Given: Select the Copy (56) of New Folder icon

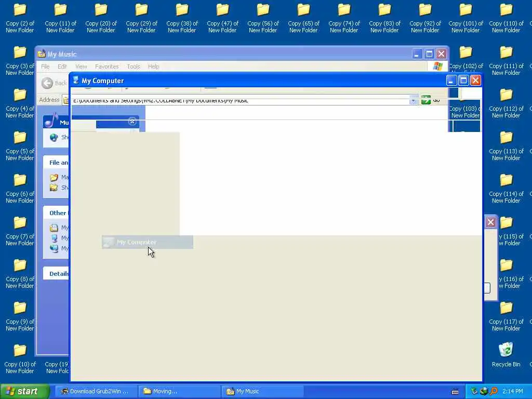Looking at the screenshot, I should point(263,18).
